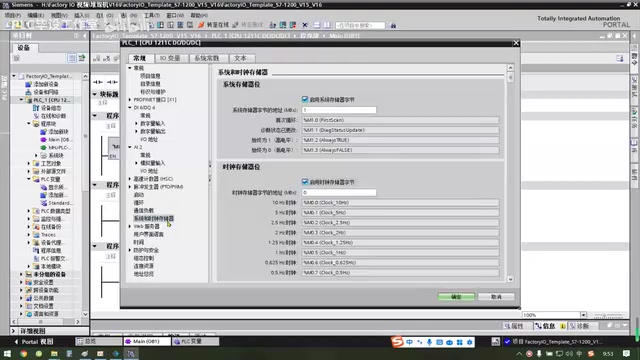Image resolution: width=640 pixels, height=360 pixels.
Task: Open the Main (OB1) editor tab in the taskbar
Action: [147, 341]
